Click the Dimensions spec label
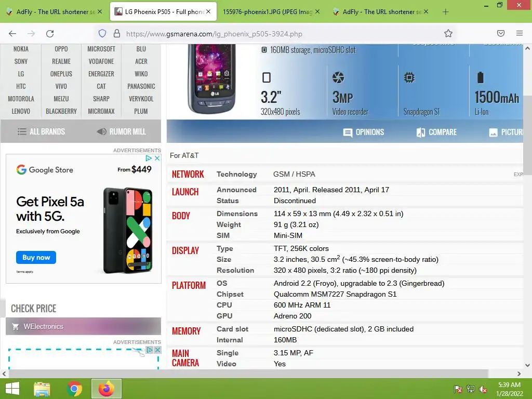 click(x=237, y=214)
